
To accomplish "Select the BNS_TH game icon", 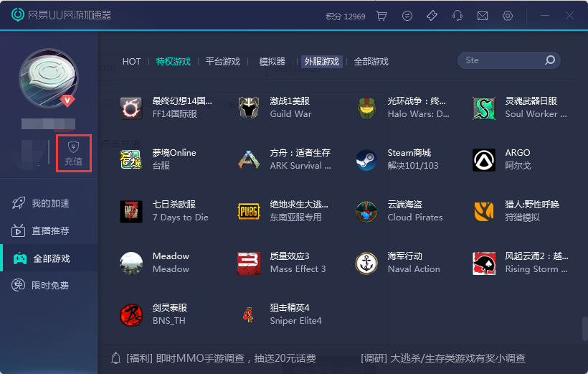I will click(131, 314).
